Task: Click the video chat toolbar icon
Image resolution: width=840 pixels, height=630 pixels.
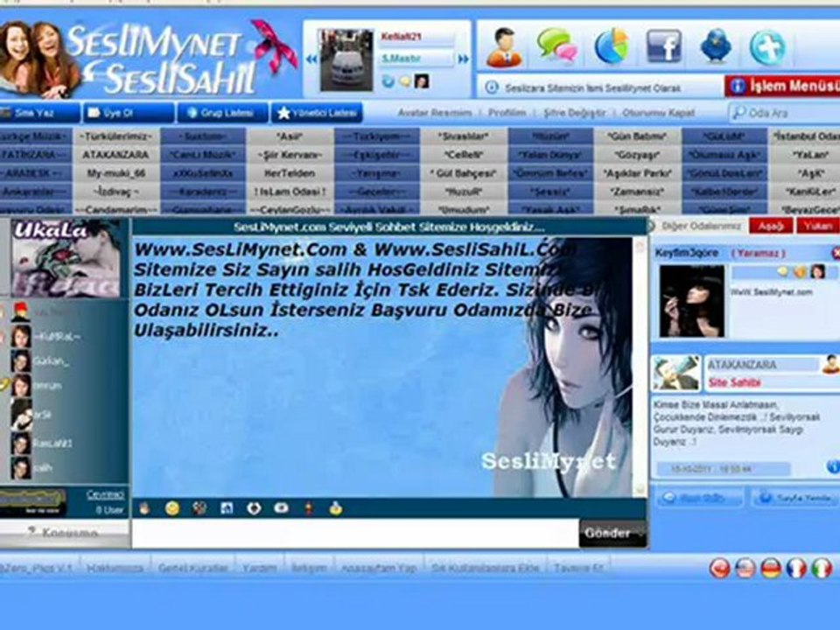Action: coord(281,507)
